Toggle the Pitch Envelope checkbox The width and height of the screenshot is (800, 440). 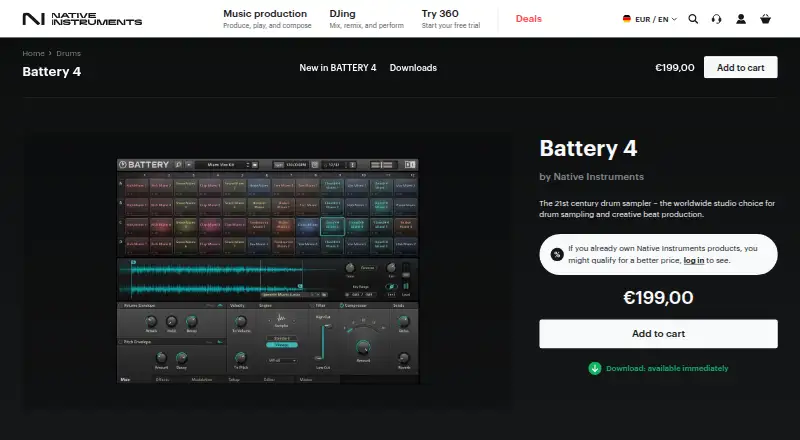click(x=120, y=341)
